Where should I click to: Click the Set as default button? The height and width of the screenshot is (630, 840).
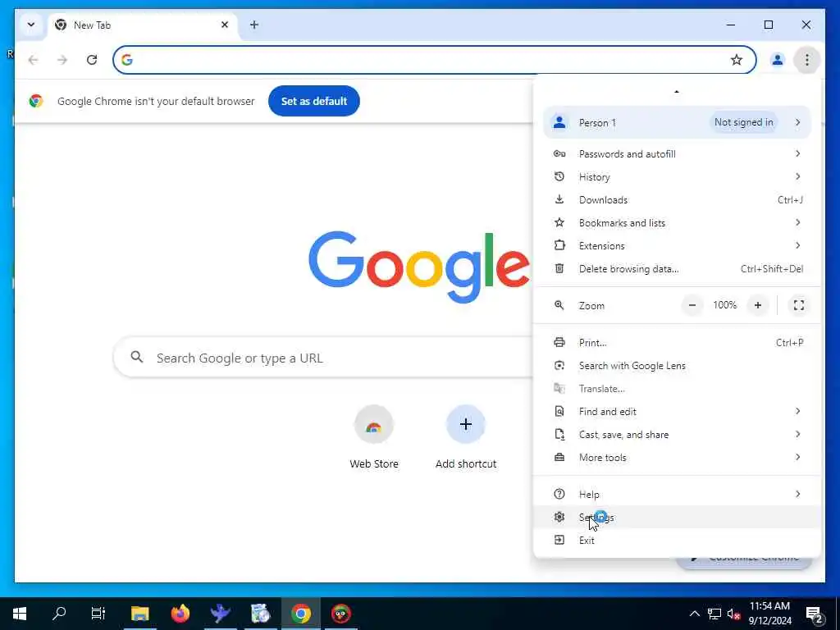tap(314, 101)
